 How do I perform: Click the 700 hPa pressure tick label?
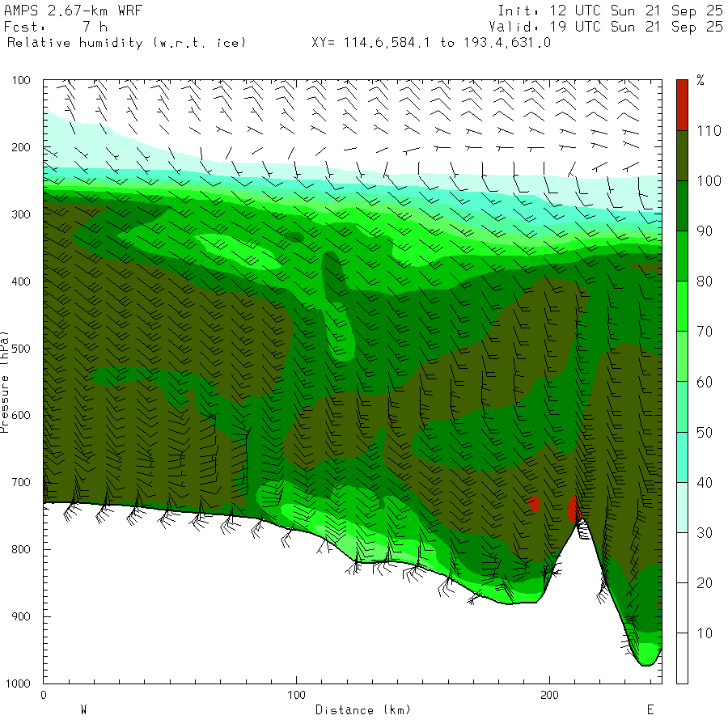[21, 482]
